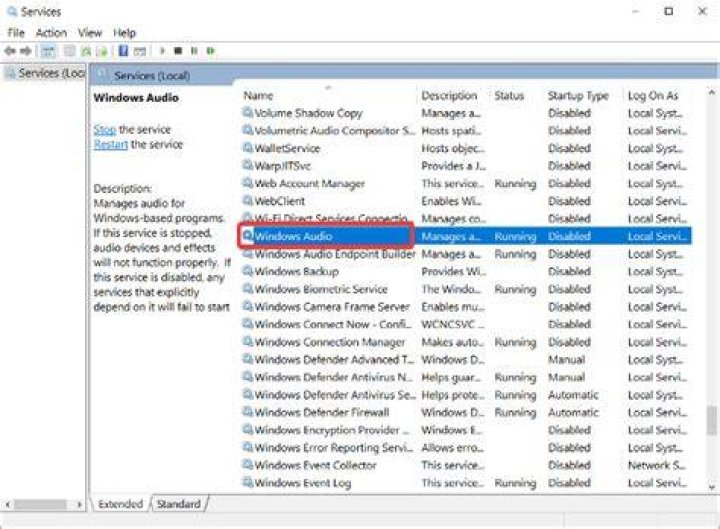Open the Help menu

(x=124, y=33)
